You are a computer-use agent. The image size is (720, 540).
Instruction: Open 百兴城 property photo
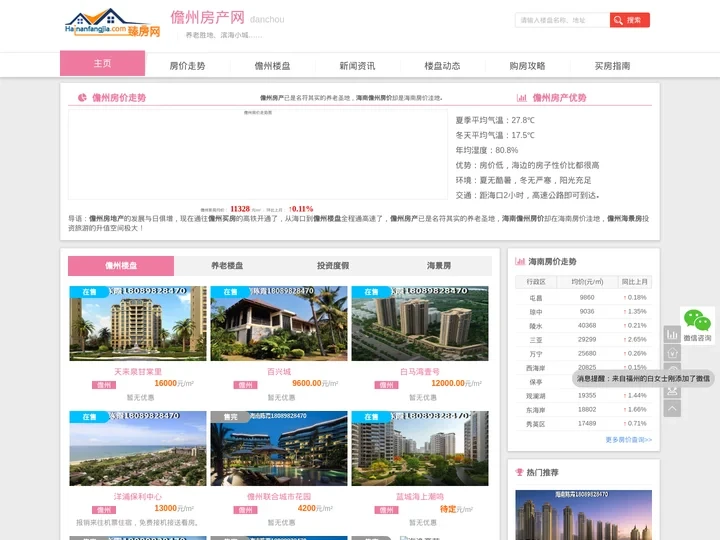[x=279, y=323]
